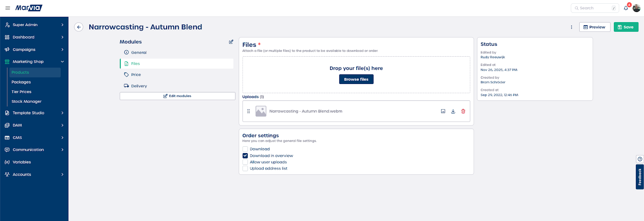The image size is (644, 221).
Task: Delete the Autumn Blend.webm upload
Action: point(463,111)
